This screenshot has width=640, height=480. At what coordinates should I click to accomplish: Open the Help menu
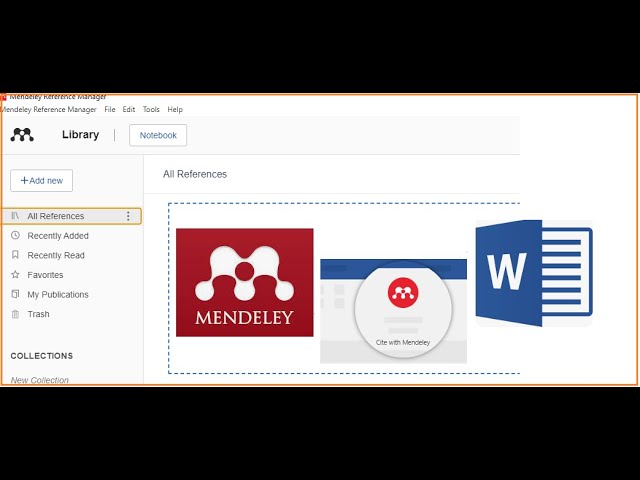coord(175,109)
